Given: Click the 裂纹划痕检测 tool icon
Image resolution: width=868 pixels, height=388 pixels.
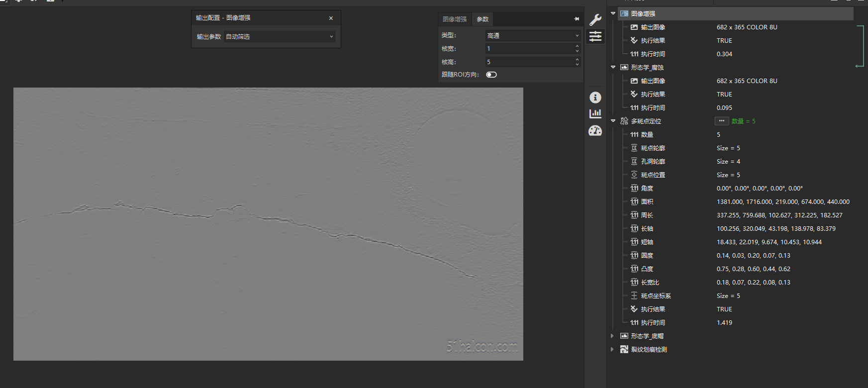Looking at the screenshot, I should pos(624,349).
